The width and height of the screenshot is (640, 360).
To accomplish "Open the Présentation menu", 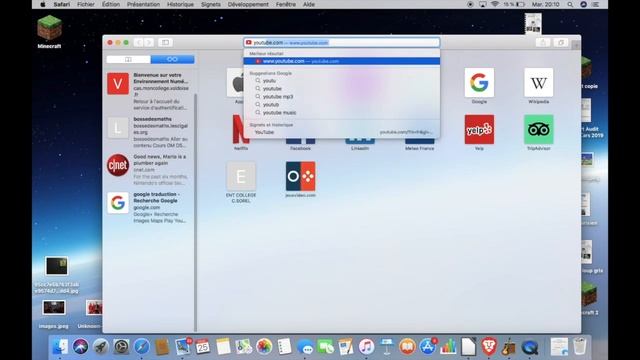I will pos(143,4).
